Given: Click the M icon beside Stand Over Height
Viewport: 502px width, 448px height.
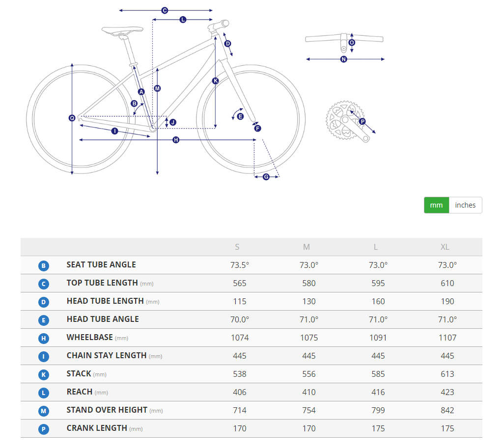Looking at the screenshot, I should [x=44, y=411].
